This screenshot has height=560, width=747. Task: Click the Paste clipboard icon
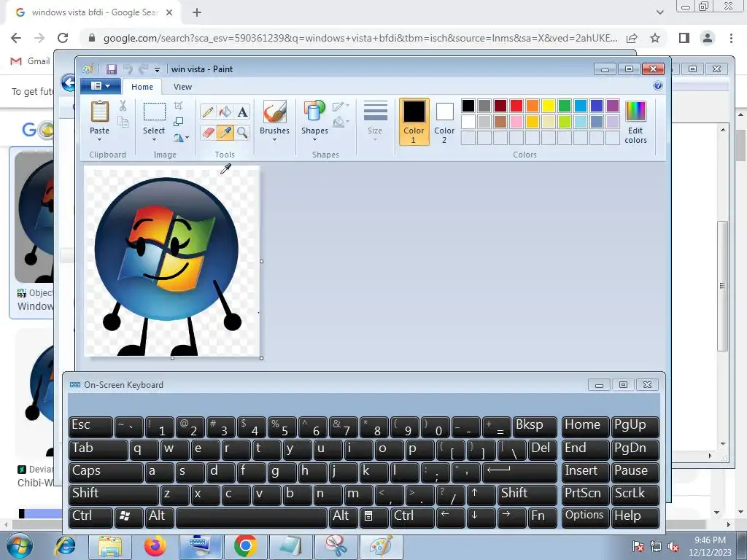point(99,112)
